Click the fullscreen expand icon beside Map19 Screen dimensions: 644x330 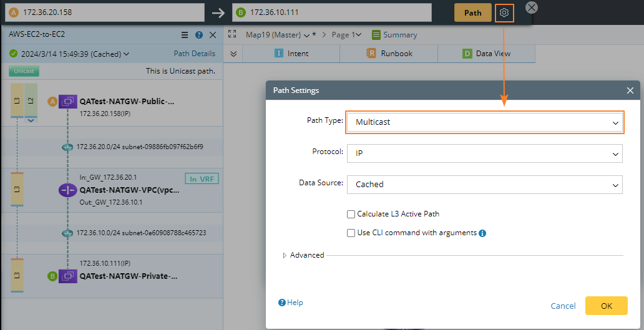tap(232, 35)
